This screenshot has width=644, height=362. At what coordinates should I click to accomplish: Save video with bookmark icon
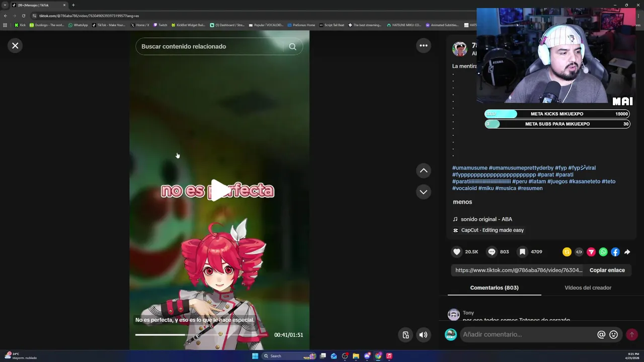523,252
